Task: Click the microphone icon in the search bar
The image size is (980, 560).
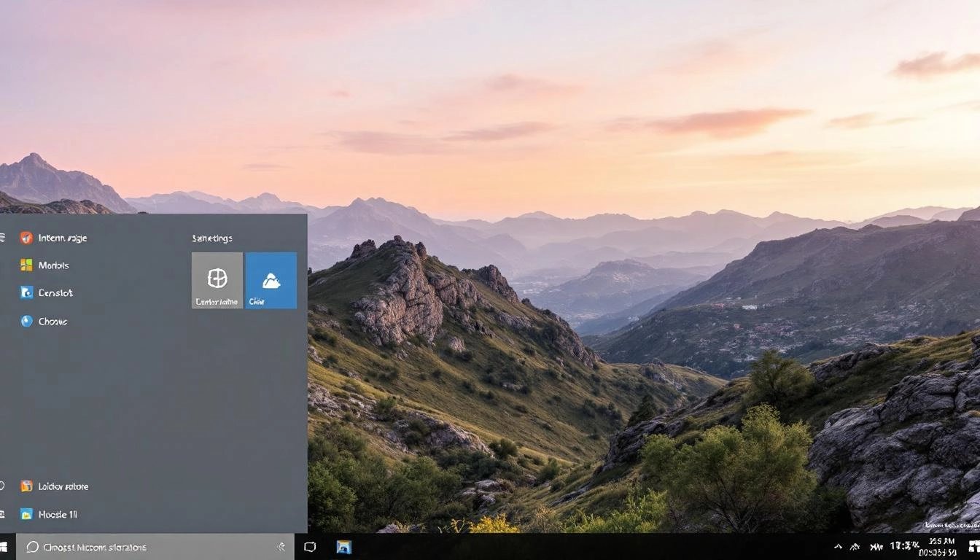Action: click(281, 547)
